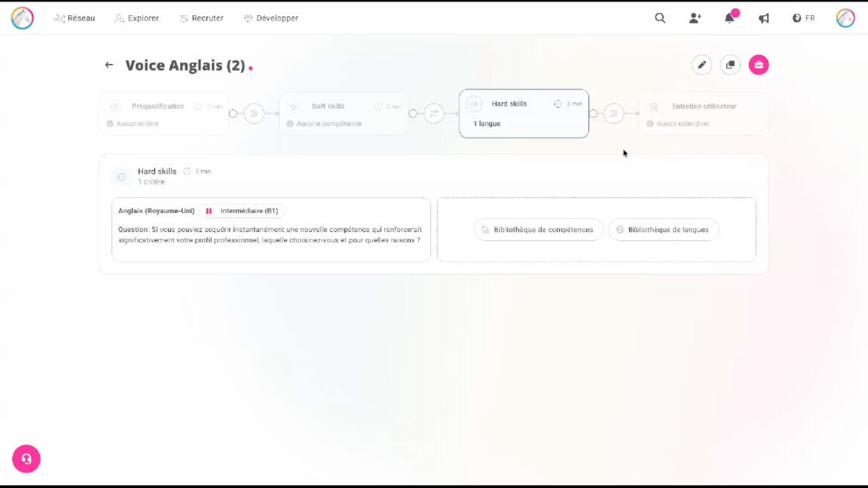The height and width of the screenshot is (488, 868).
Task: Click the '1 langue' label
Action: click(x=487, y=124)
